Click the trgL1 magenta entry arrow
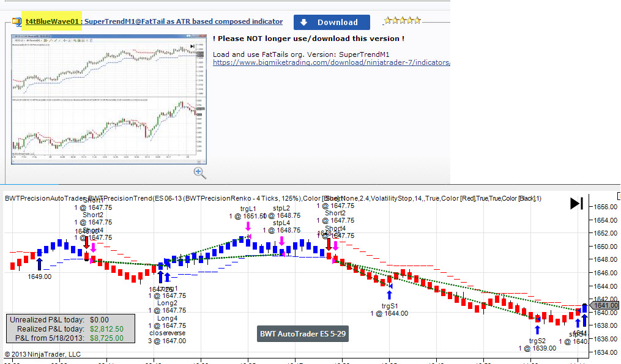Screen dimensions: 621x364 coord(248,226)
